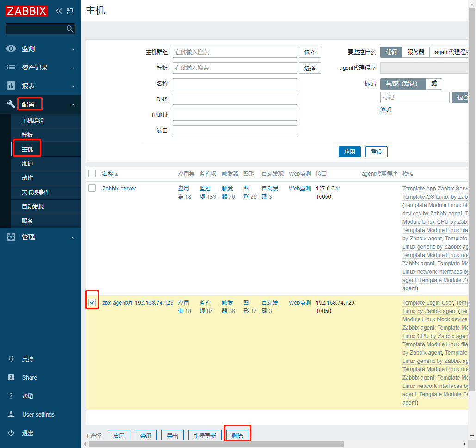
Task: Click the 配置 wrench icon
Action: 11,104
